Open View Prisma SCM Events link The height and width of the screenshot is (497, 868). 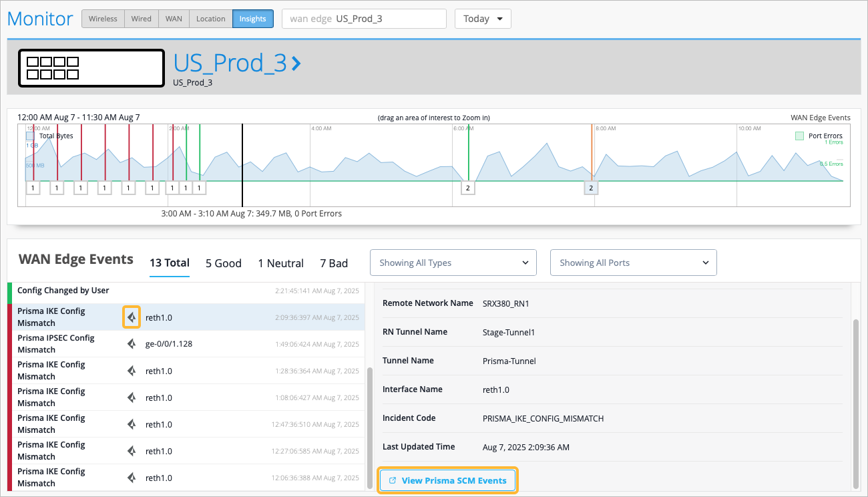point(447,480)
